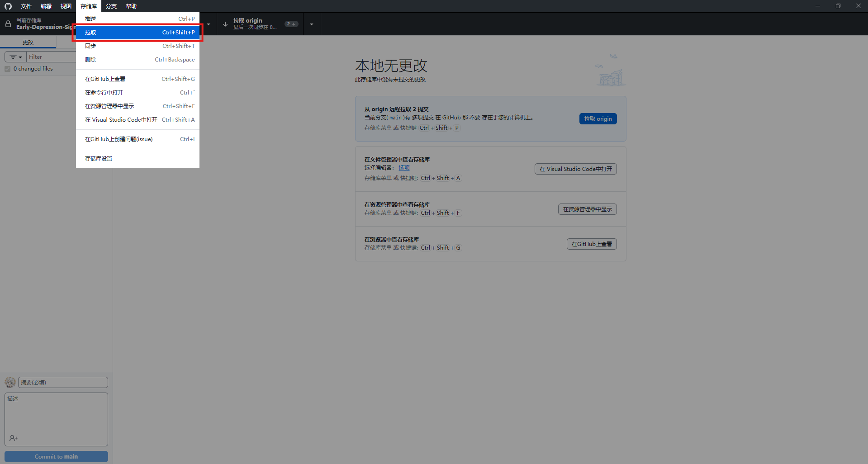Toggle the 0 changed files checkbox
Image resolution: width=868 pixels, height=464 pixels.
pos(8,69)
